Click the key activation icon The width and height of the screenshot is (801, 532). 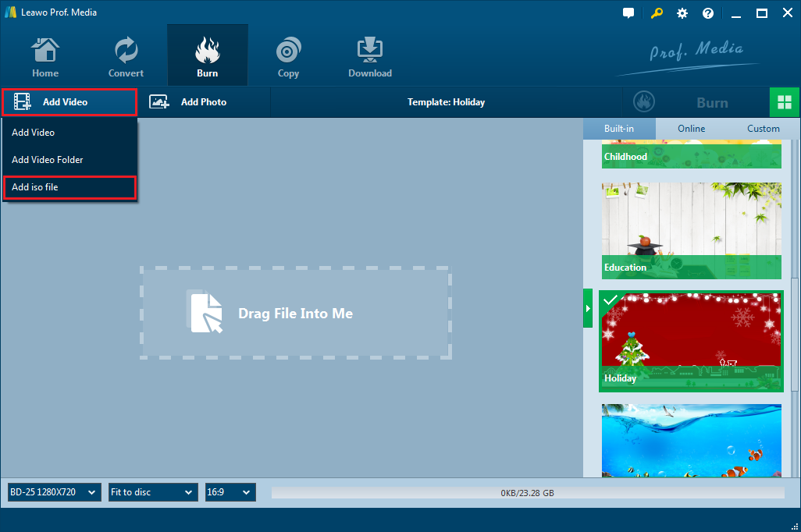point(657,13)
